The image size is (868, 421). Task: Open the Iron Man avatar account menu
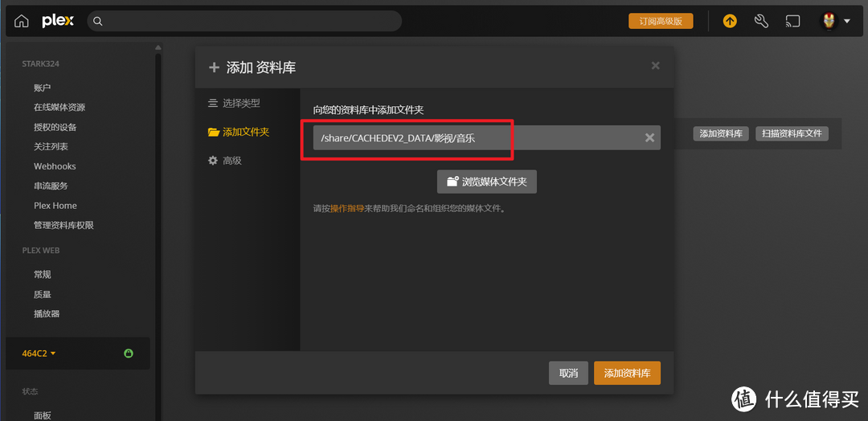click(x=829, y=22)
